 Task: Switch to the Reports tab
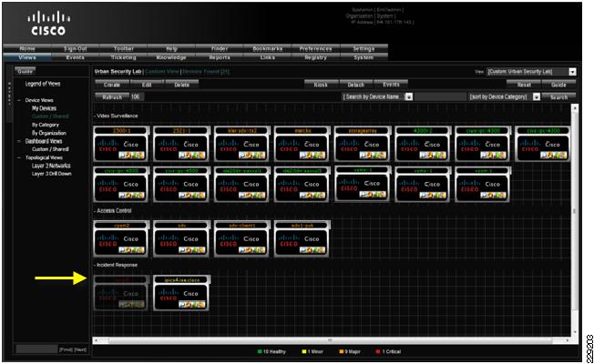220,57
